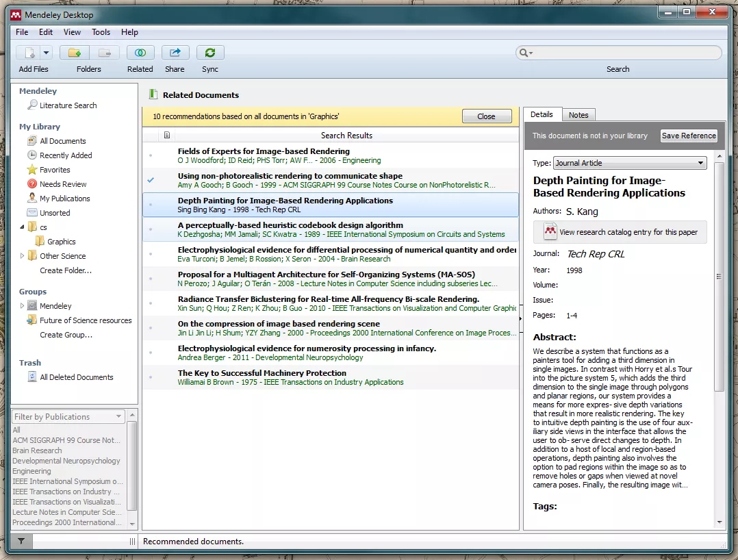Click the Add Files toolbar icon

click(x=29, y=53)
